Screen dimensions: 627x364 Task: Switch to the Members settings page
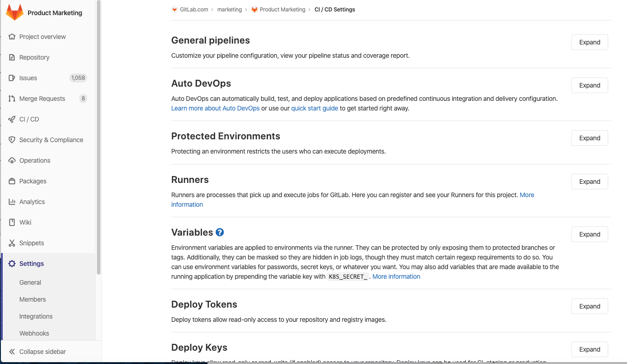pyautogui.click(x=33, y=299)
